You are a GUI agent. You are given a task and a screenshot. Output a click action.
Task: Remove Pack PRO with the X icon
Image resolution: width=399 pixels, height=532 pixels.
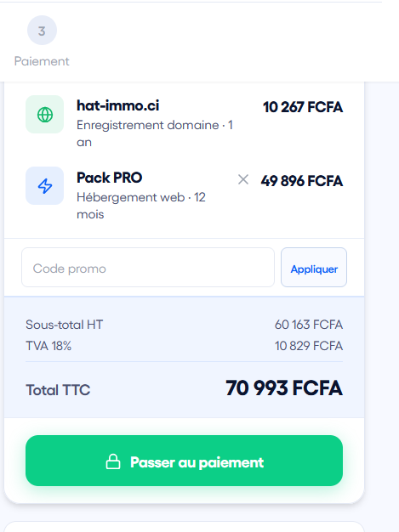[243, 179]
